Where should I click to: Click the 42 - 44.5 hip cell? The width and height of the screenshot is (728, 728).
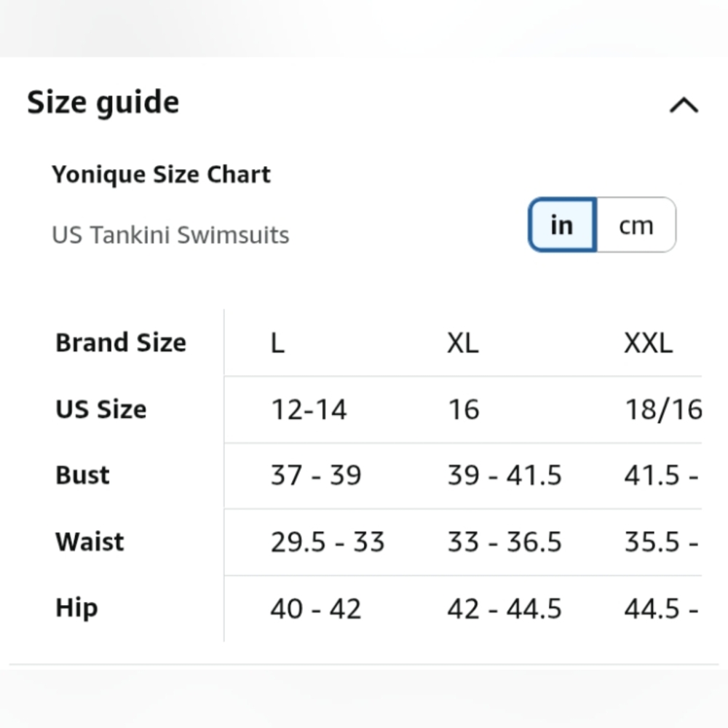[505, 609]
